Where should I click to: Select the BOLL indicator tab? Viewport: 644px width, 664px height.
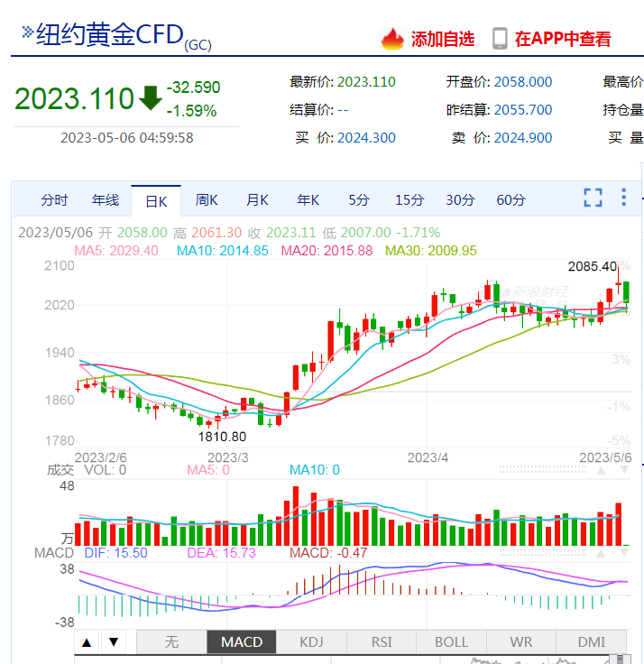click(x=451, y=642)
